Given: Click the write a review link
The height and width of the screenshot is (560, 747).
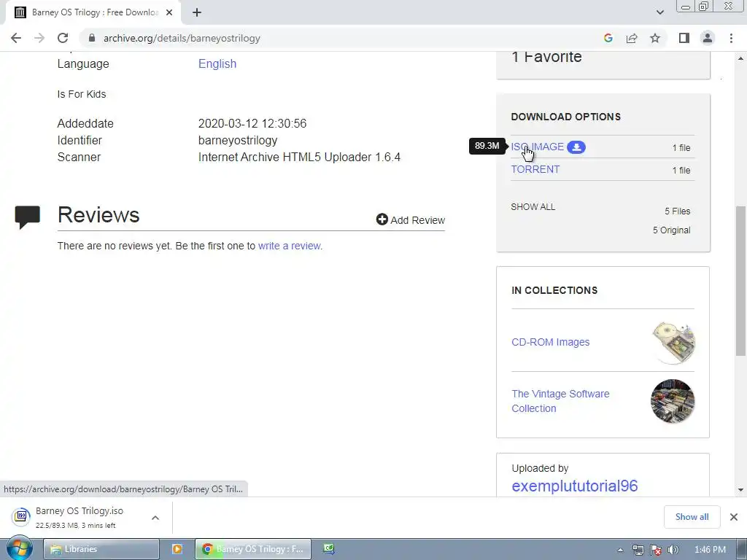Looking at the screenshot, I should (289, 246).
